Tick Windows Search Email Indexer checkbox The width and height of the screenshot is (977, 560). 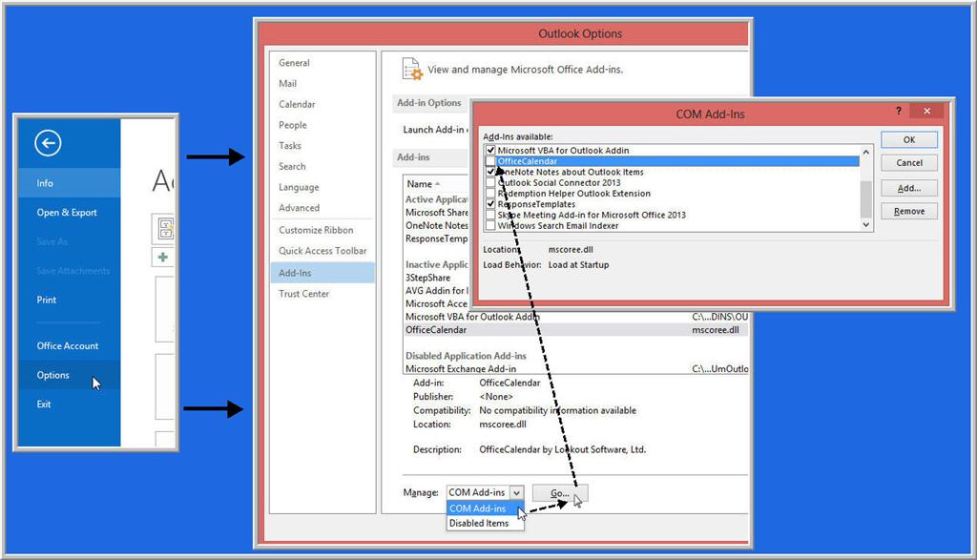[490, 226]
